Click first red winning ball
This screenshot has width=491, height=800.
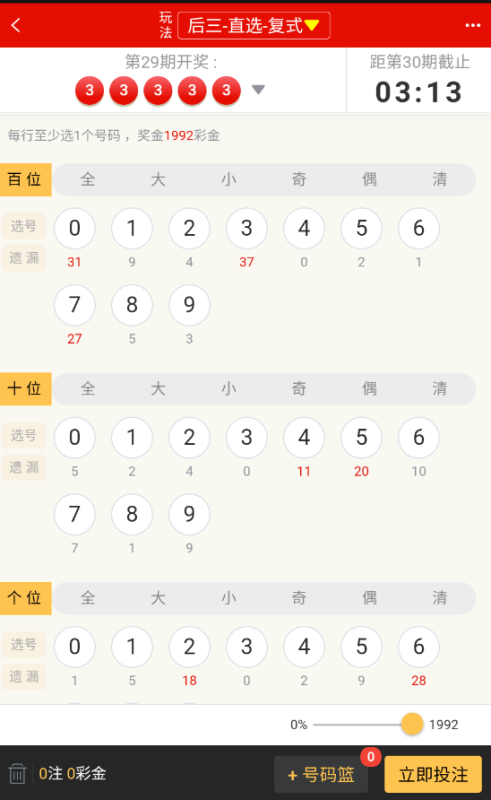click(89, 90)
